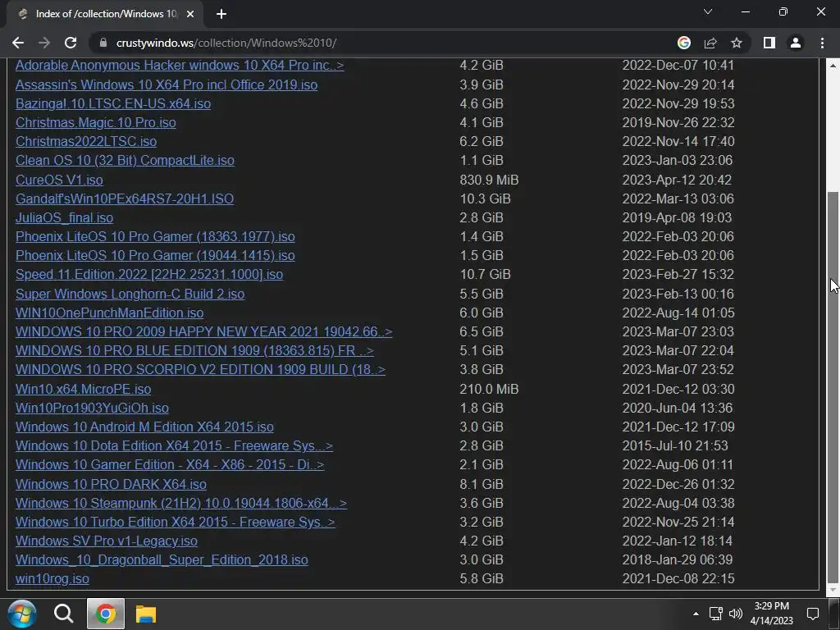This screenshot has height=630, width=840.
Task: Open win10rog.iso link
Action: coord(52,578)
